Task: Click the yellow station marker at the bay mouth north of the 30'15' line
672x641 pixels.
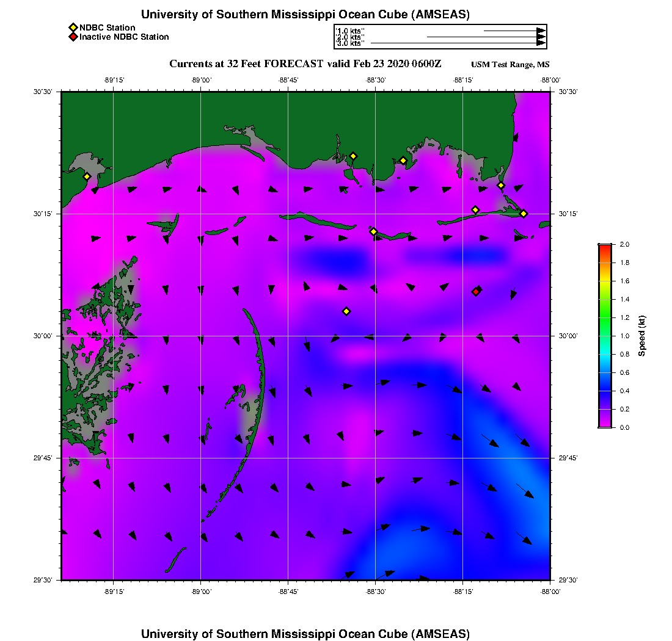Action: point(500,186)
